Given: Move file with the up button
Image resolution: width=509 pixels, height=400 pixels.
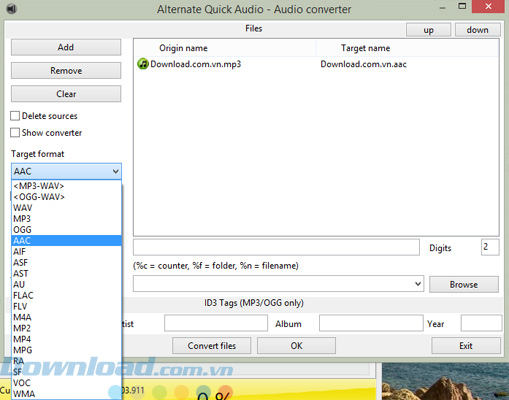Looking at the screenshot, I should [428, 30].
